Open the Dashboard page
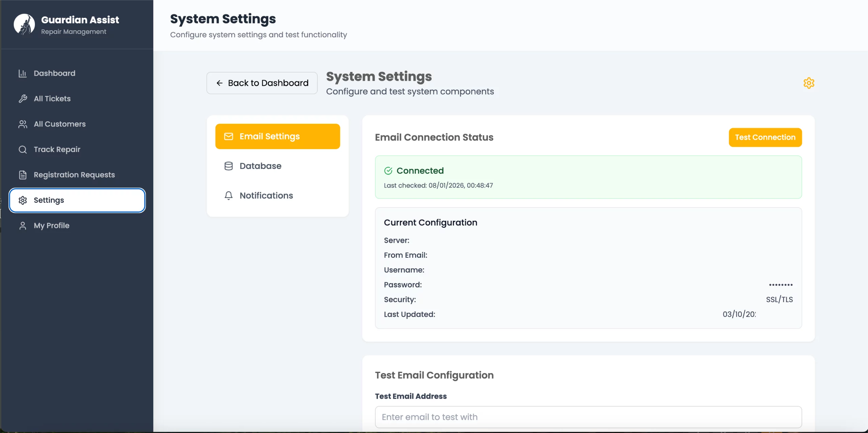This screenshot has height=433, width=868. tap(77, 73)
